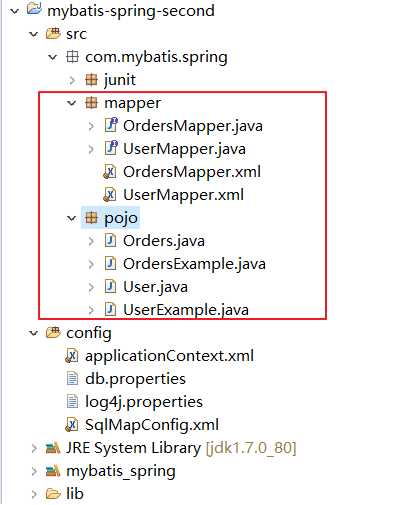393x505 pixels.
Task: Click OrdersMapper.xml file icon
Action: [110, 172]
